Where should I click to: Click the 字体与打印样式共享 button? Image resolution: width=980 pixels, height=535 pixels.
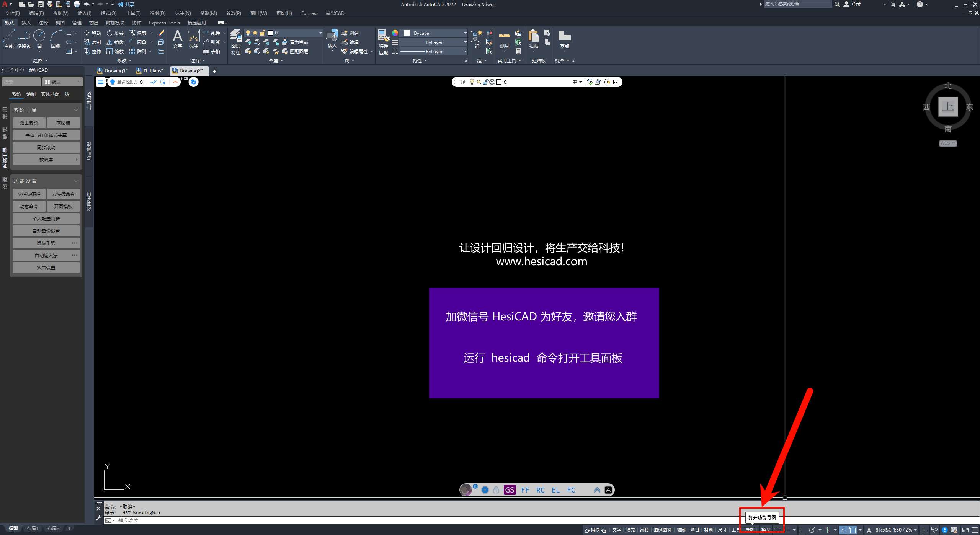pos(46,135)
